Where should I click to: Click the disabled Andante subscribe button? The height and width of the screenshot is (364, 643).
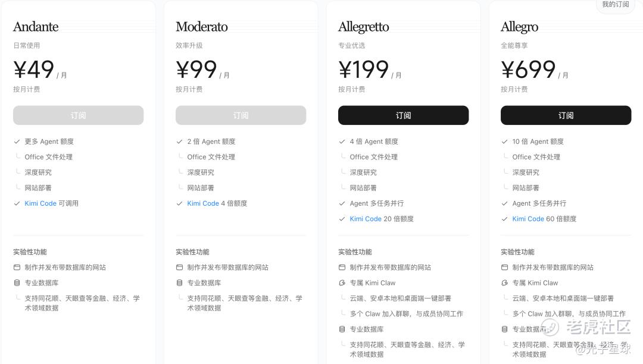click(78, 115)
